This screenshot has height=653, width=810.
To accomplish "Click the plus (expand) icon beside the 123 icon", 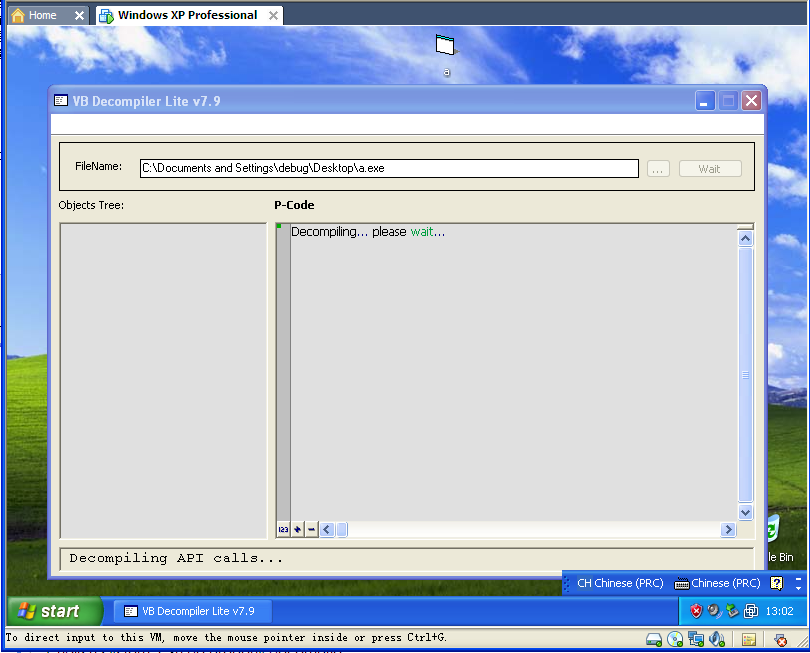I will click(298, 530).
